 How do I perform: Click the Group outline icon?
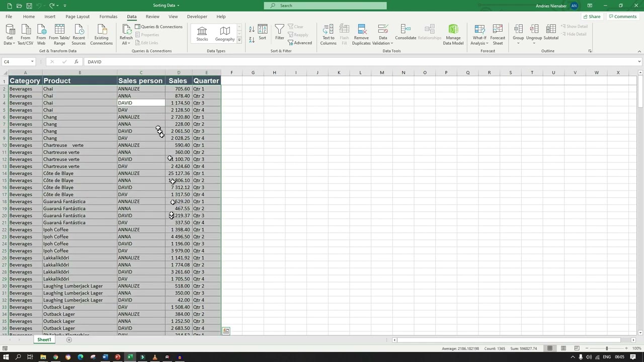(518, 30)
